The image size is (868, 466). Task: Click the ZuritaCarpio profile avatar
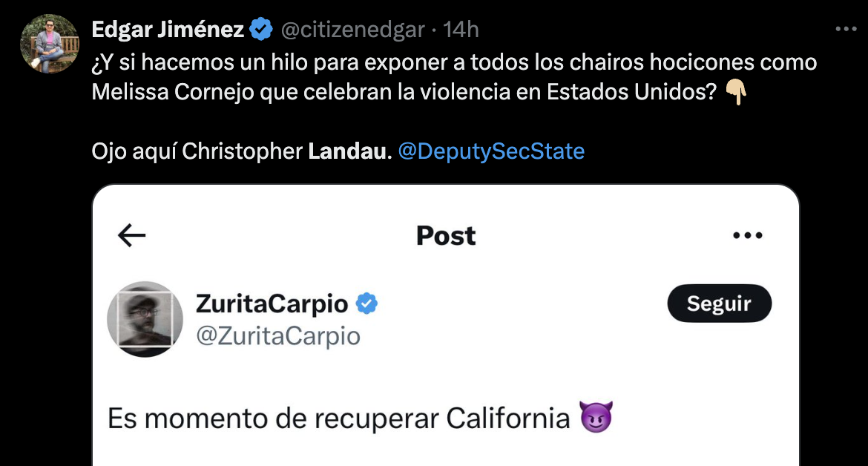[x=145, y=318]
